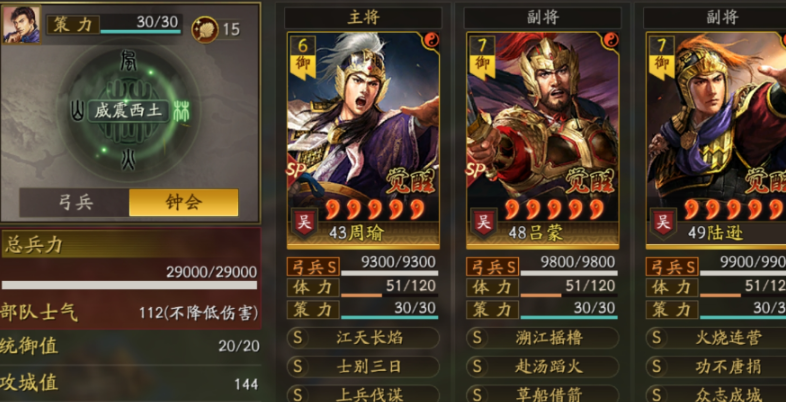Image resolution: width=786 pixels, height=402 pixels.
Task: Switch to the 弓兵 tab
Action: pos(75,203)
